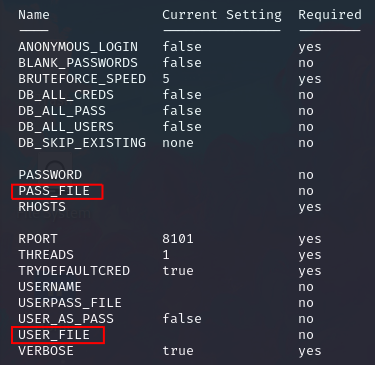
Task: Click the USER_AS_PASS false value
Action: tap(182, 319)
